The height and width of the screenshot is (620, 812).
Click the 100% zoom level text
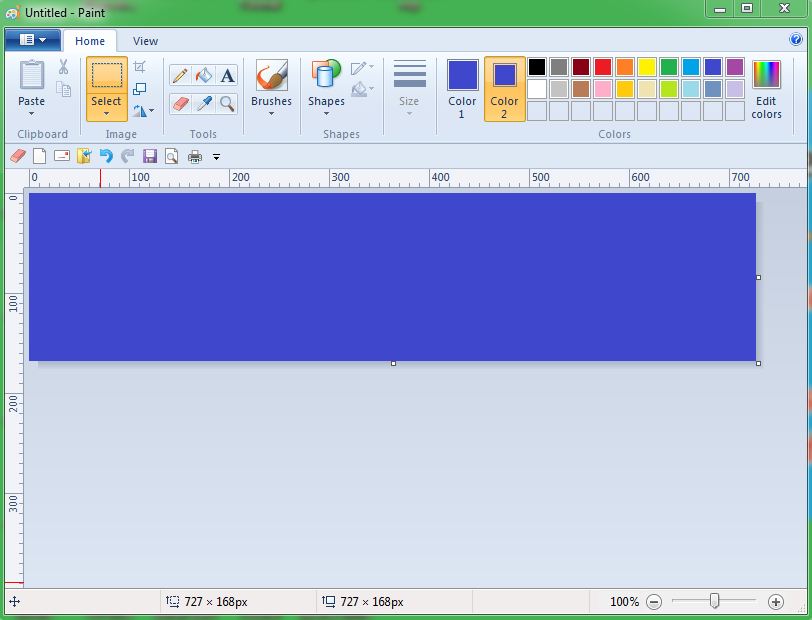(625, 602)
